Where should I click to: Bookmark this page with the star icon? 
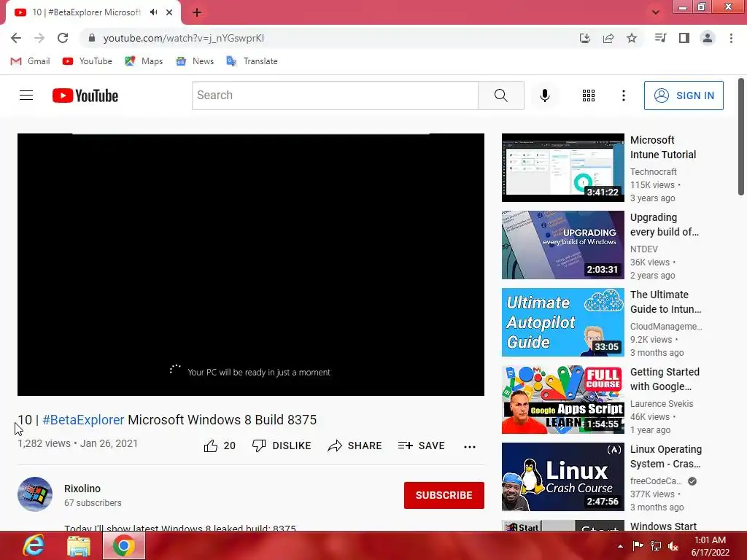632,38
